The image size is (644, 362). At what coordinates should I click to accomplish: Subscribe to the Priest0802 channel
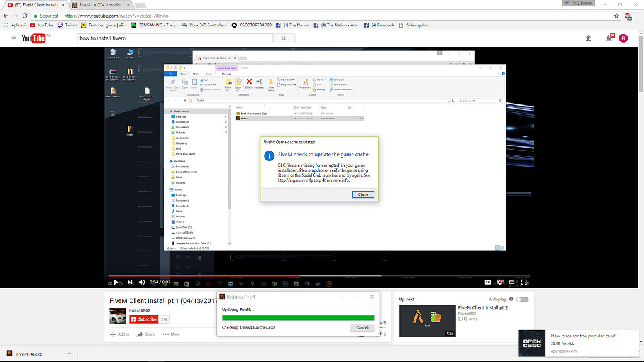[x=143, y=319]
